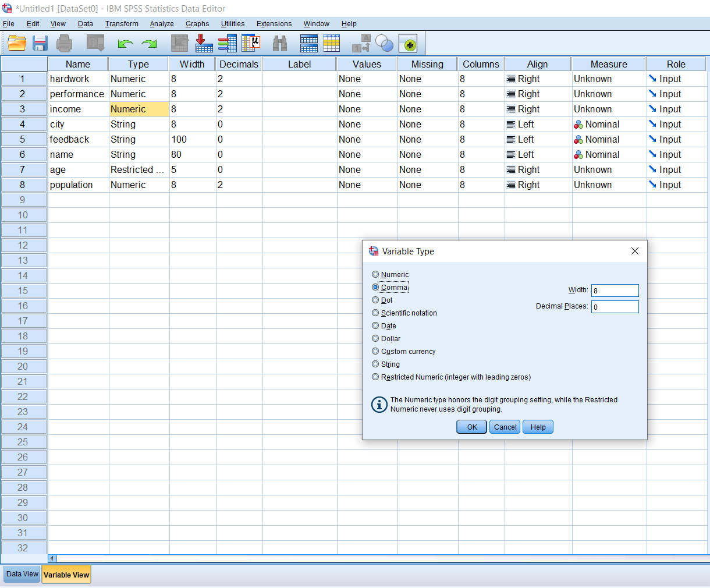
Task: Click the horizontal scrollbar left arrow
Action: (x=52, y=558)
